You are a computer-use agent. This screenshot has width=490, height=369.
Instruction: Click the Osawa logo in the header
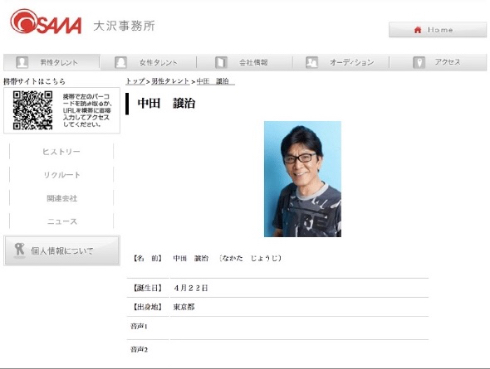coord(46,22)
